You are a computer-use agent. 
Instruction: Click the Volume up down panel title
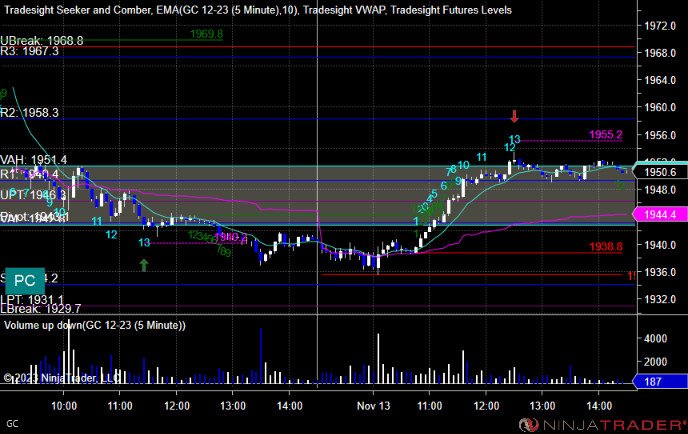[x=95, y=325]
